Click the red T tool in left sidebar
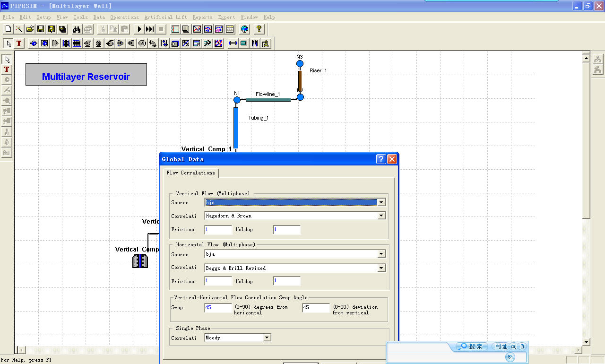 point(7,69)
